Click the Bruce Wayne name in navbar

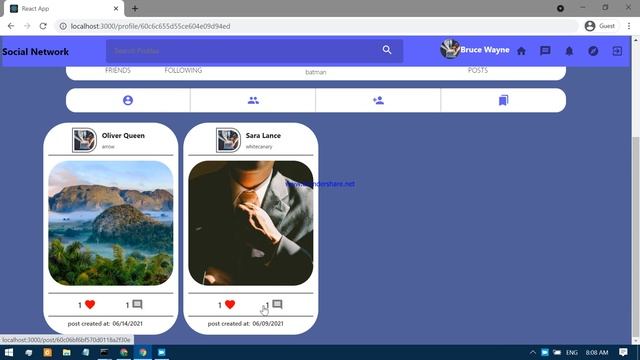(x=485, y=50)
